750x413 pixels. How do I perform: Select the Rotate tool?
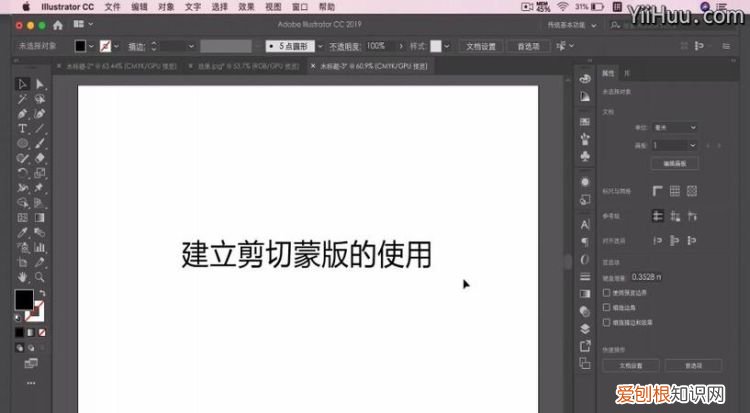[x=22, y=173]
